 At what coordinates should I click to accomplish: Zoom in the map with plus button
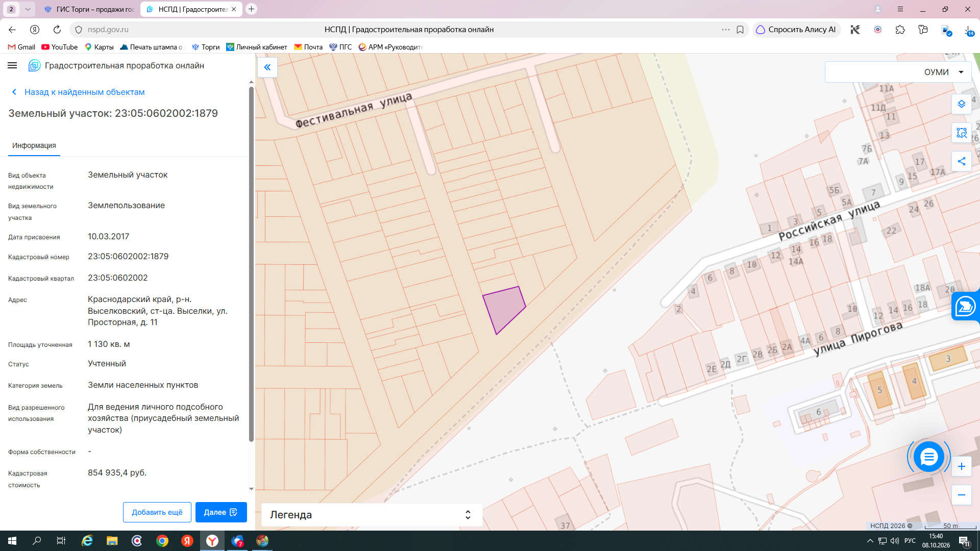pos(962,466)
